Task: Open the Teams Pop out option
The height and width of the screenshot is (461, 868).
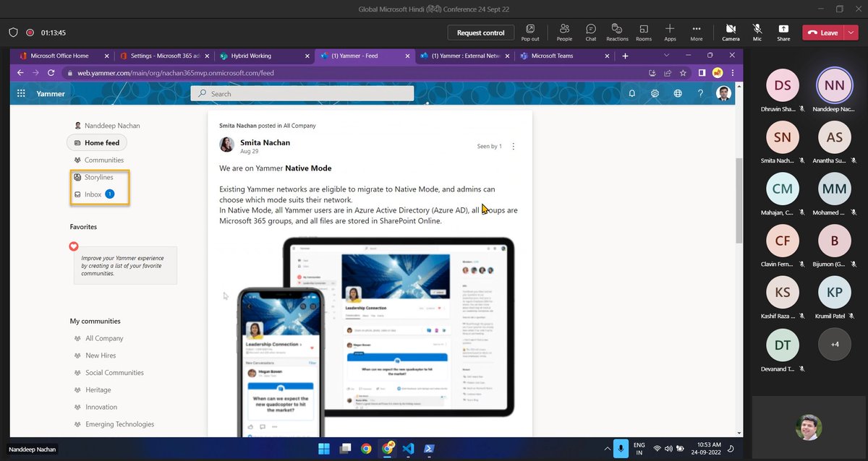Action: coord(530,32)
